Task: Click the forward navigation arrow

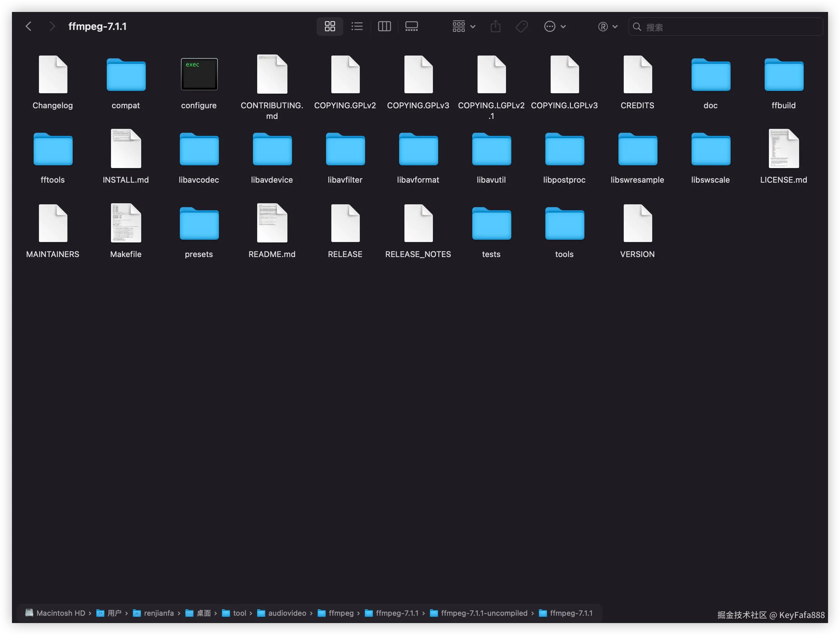Action: click(x=52, y=26)
